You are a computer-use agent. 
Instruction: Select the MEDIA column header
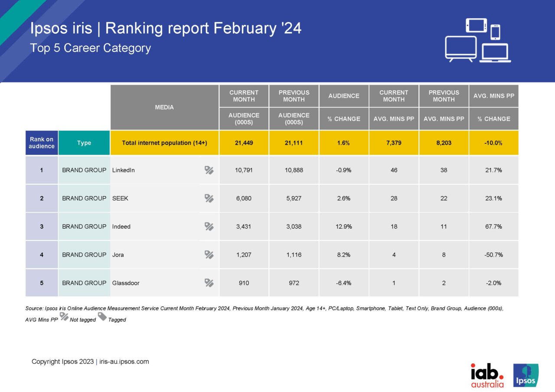164,107
